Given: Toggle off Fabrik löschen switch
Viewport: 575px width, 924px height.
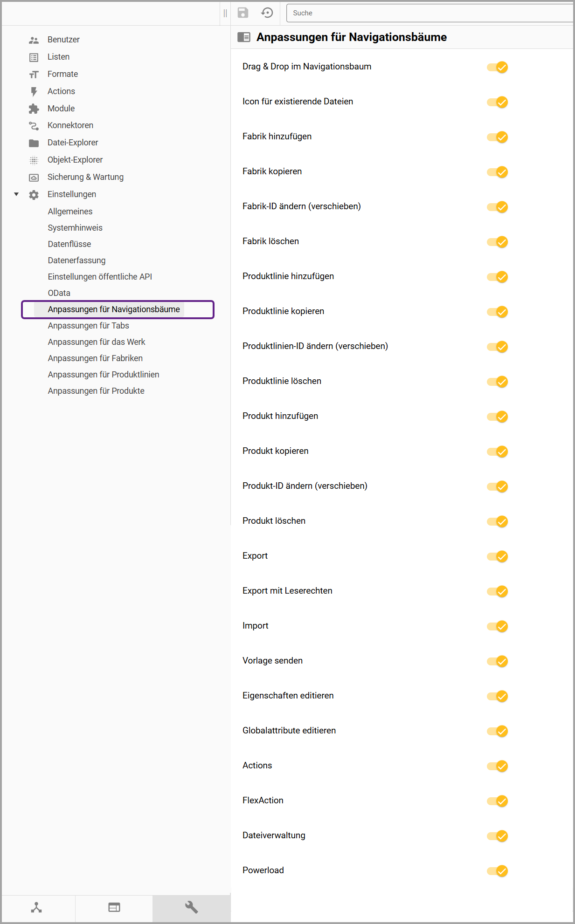Looking at the screenshot, I should [x=497, y=242].
